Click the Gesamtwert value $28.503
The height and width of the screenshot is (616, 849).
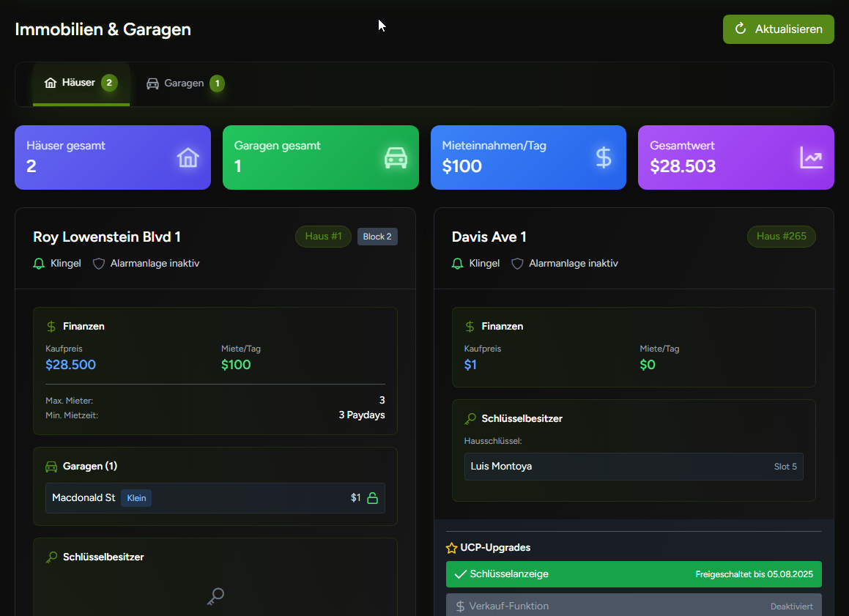[683, 166]
